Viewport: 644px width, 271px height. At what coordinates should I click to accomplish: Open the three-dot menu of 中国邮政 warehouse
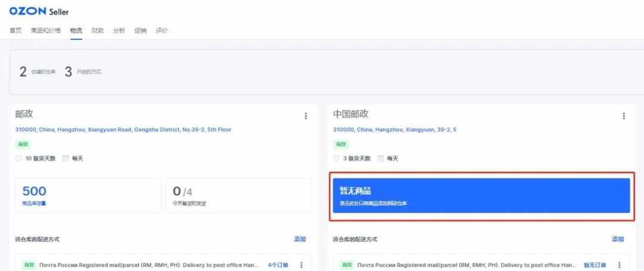[x=624, y=116]
